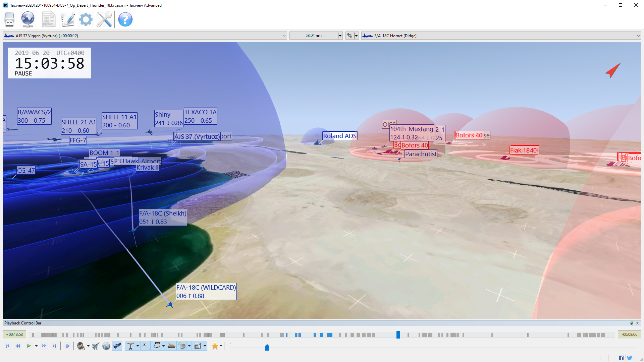644x362 pixels.
Task: Expand the F/A-18C Hornet (Didge) dropdown
Action: pos(638,36)
